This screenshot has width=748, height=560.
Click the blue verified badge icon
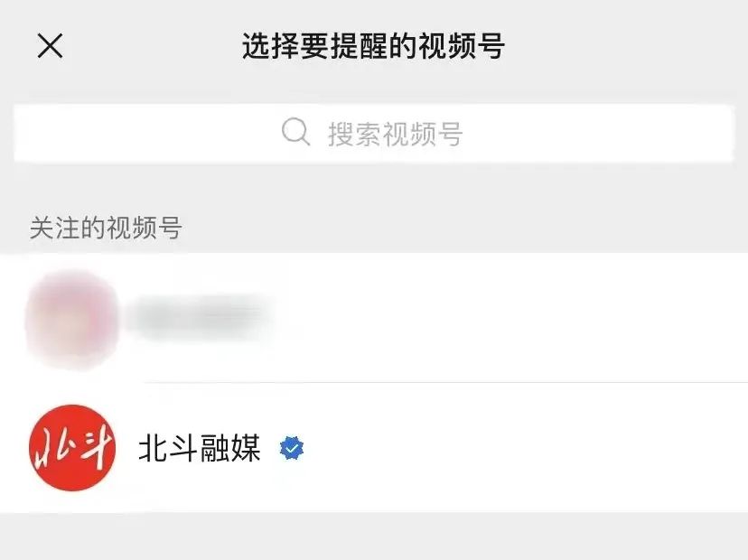(x=292, y=448)
